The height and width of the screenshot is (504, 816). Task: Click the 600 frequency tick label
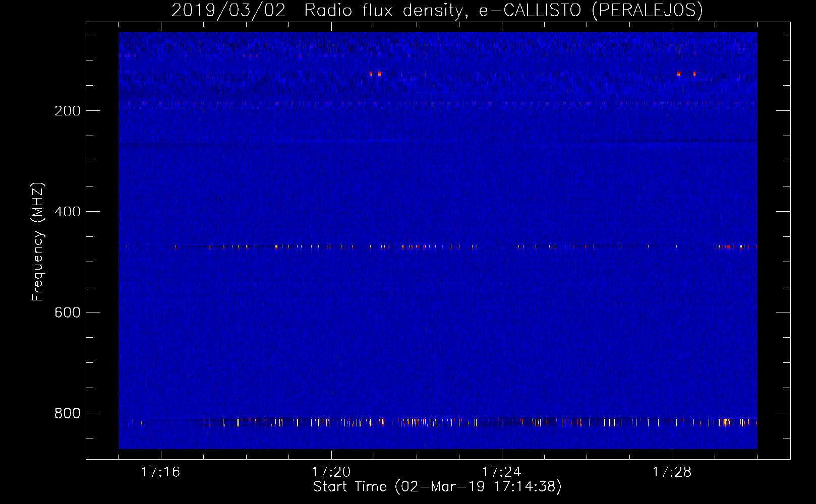point(68,312)
